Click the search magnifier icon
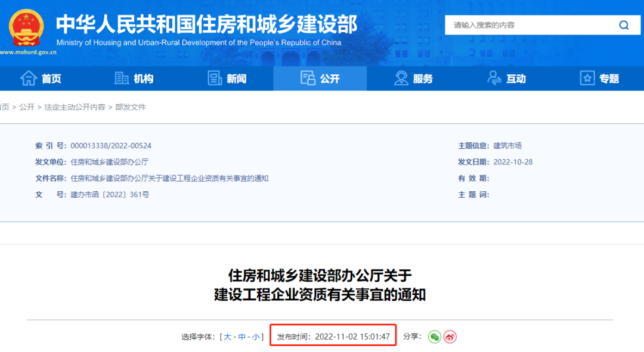This screenshot has height=352, width=644. pos(624,25)
